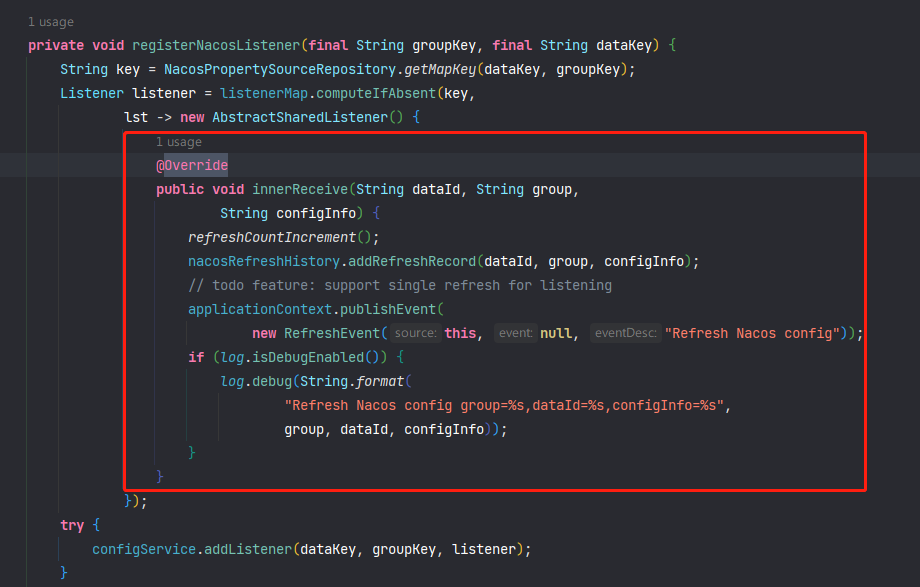Click 'group, dataId, configInfo' arguments line
This screenshot has width=920, height=587.
coord(384,430)
